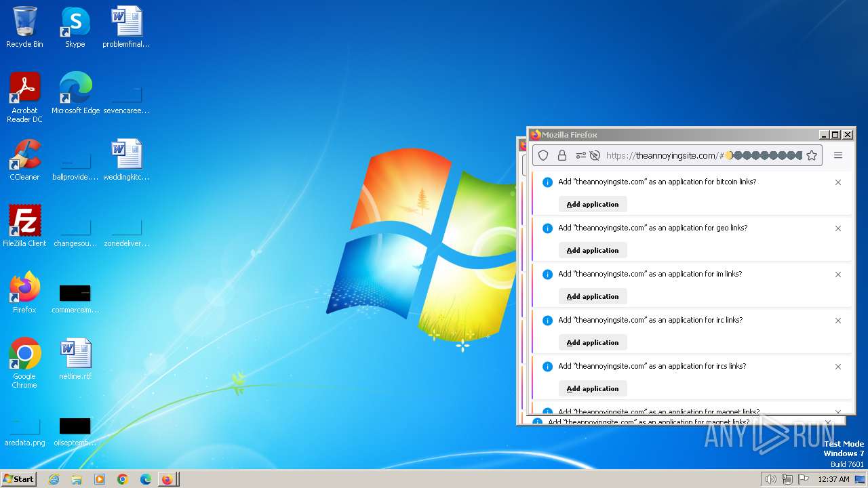Open Chrome from the taskbar
The width and height of the screenshot is (868, 488).
[x=123, y=479]
